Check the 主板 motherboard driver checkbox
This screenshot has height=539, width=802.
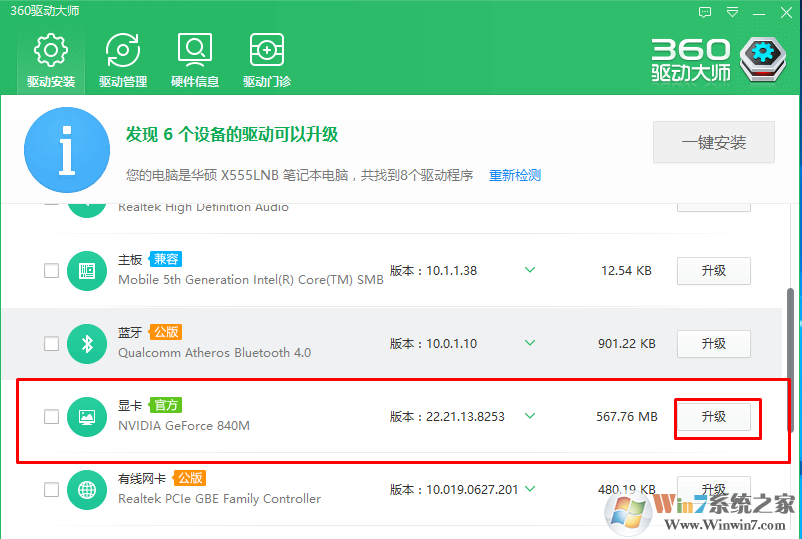pos(51,271)
